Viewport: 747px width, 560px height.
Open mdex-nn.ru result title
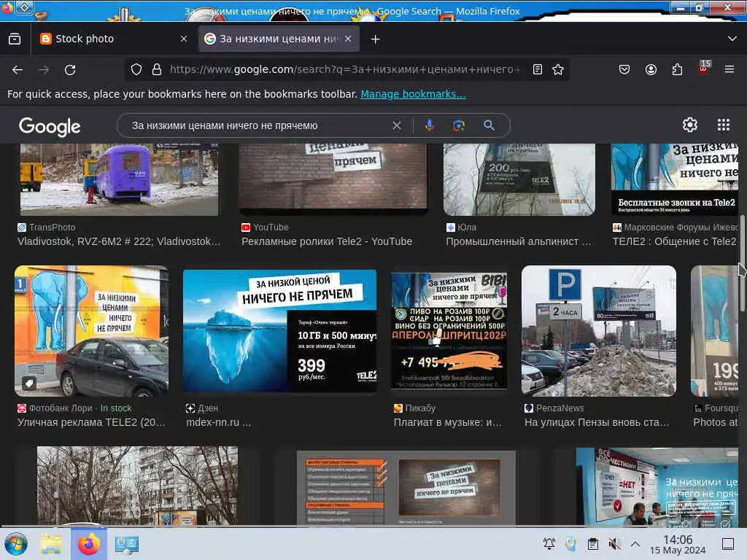pos(218,422)
